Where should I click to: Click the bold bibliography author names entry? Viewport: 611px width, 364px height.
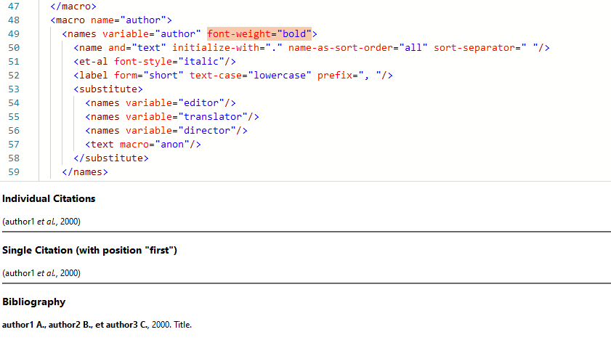76,325
